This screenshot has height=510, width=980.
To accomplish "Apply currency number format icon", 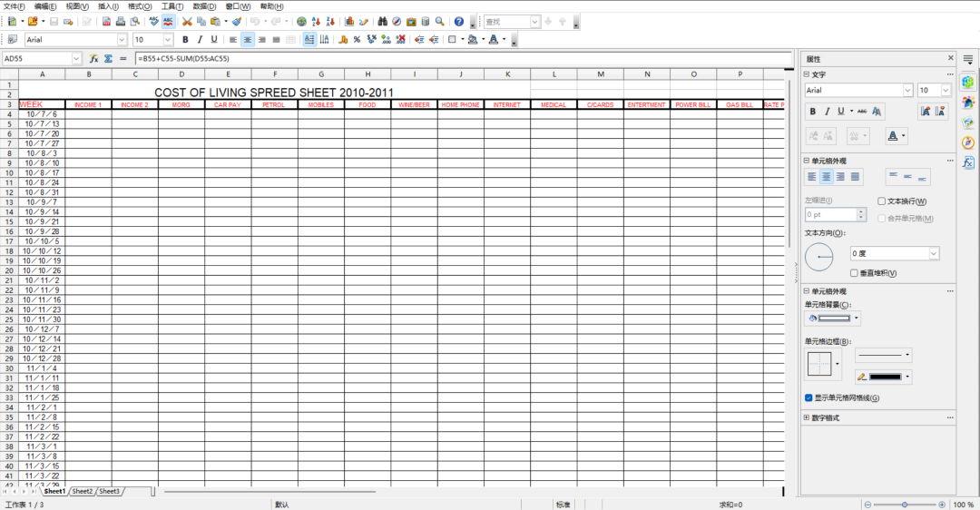I will coord(343,39).
